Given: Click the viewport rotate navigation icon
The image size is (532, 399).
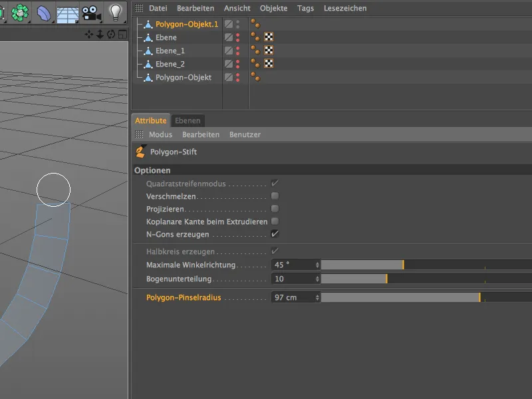Looking at the screenshot, I should click(x=111, y=33).
